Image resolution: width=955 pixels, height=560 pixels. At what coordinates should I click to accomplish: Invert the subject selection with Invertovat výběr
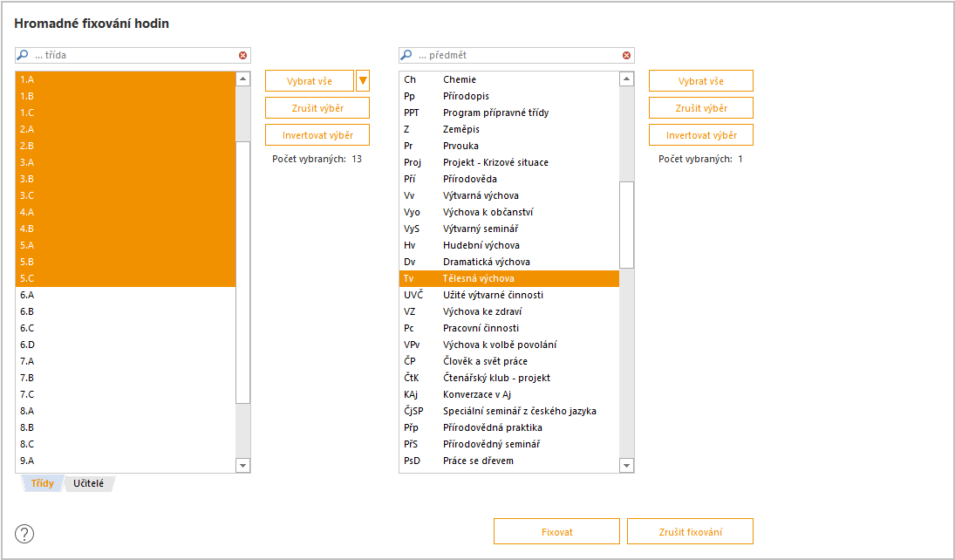pyautogui.click(x=701, y=135)
